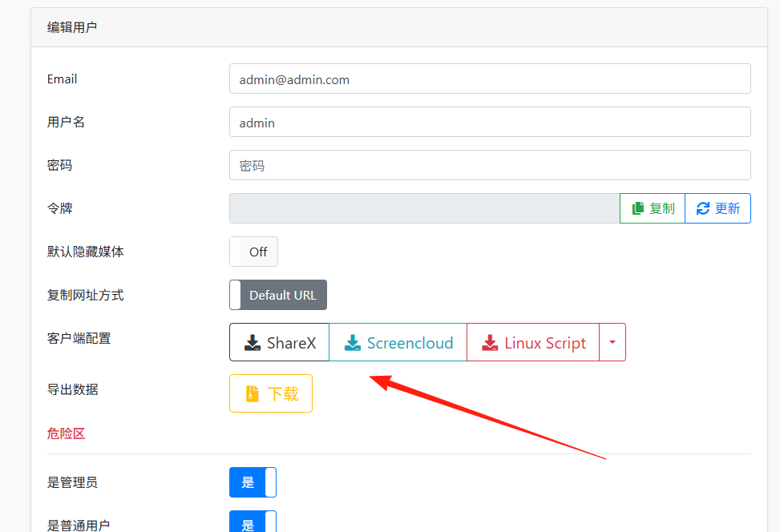Click the 是管理员 label
The height and width of the screenshot is (532, 780).
tap(73, 482)
